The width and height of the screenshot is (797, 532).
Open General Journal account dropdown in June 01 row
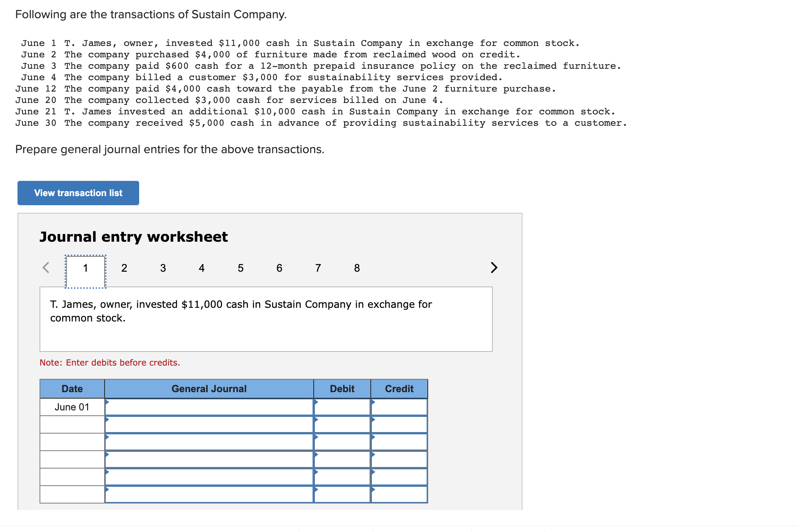[209, 407]
